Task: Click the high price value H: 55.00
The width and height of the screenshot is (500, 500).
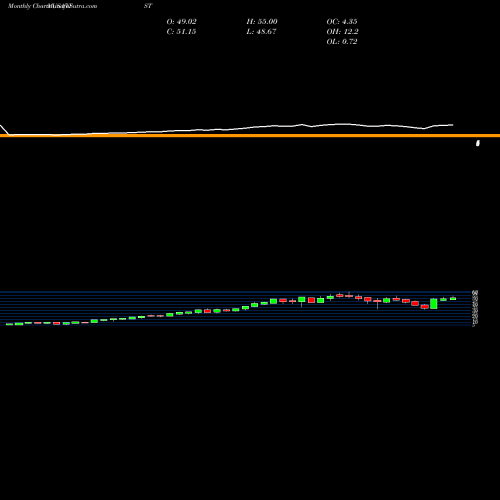Action: pyautogui.click(x=262, y=22)
